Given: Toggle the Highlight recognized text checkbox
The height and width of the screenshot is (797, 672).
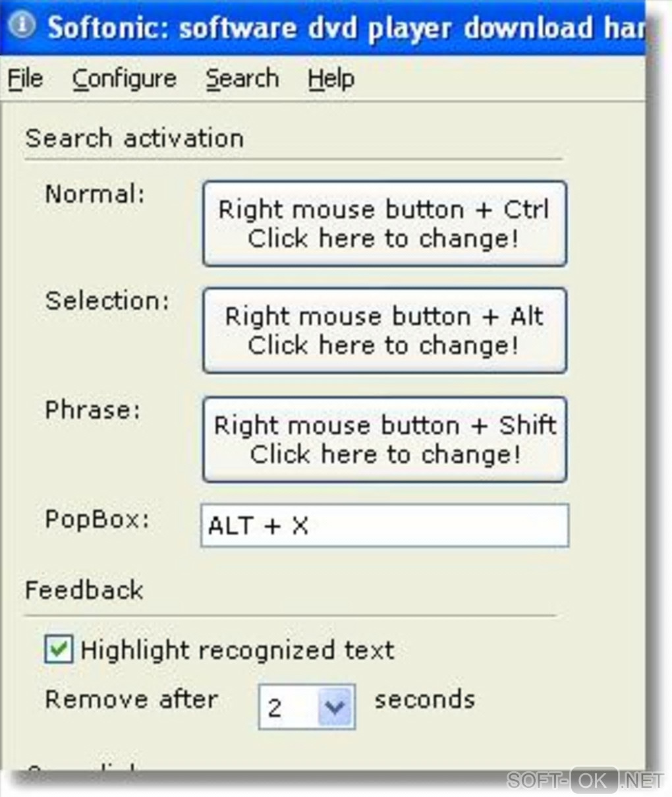Looking at the screenshot, I should pyautogui.click(x=59, y=649).
